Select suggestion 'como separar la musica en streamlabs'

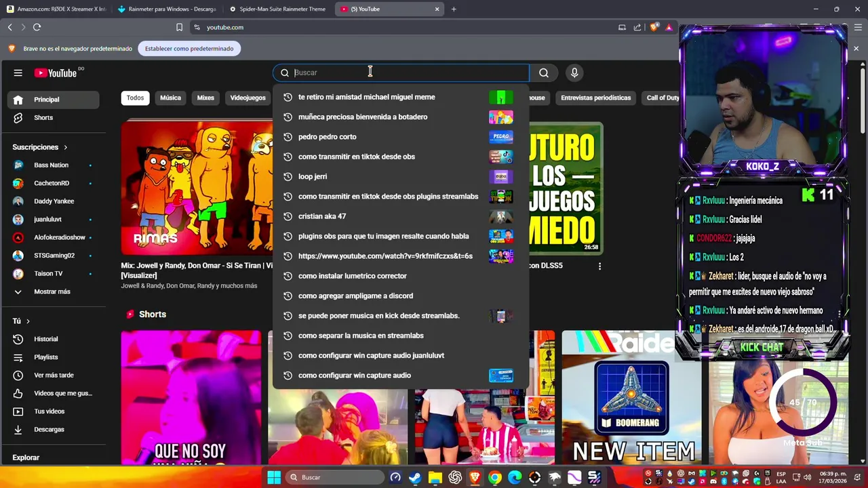point(401,335)
